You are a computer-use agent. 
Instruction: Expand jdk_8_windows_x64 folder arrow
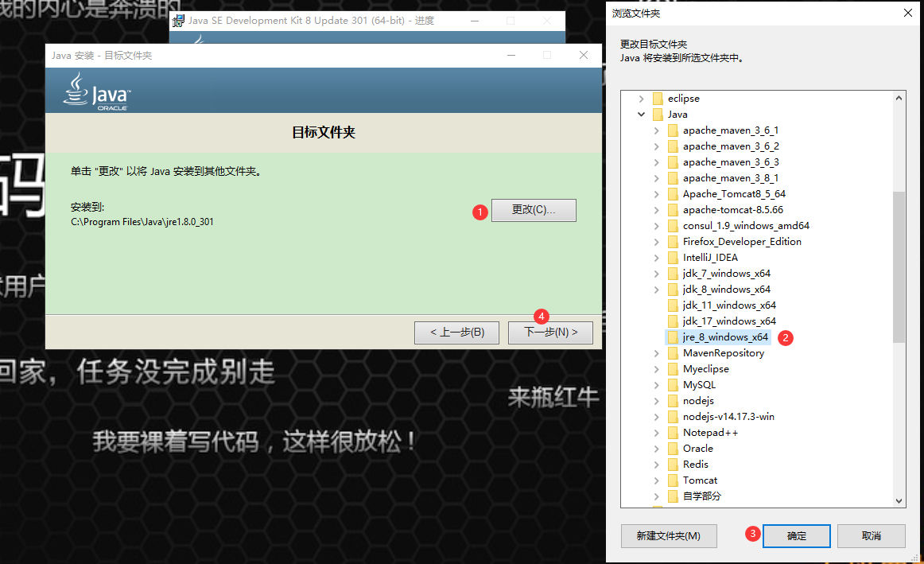tap(657, 290)
